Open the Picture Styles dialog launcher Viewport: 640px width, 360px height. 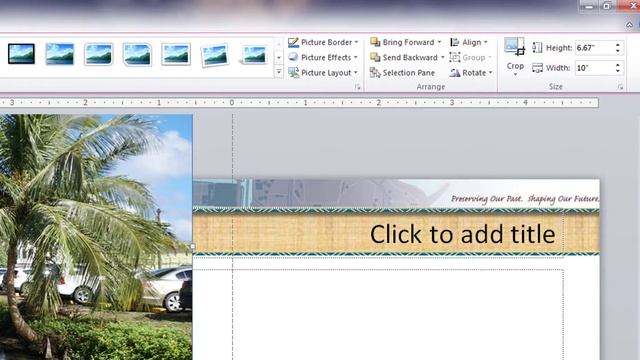pos(358,87)
